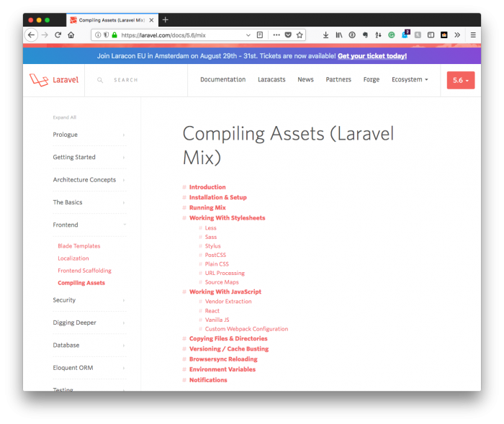The image size is (504, 424).
Task: Expand The Basics sidebar section
Action: click(x=89, y=202)
